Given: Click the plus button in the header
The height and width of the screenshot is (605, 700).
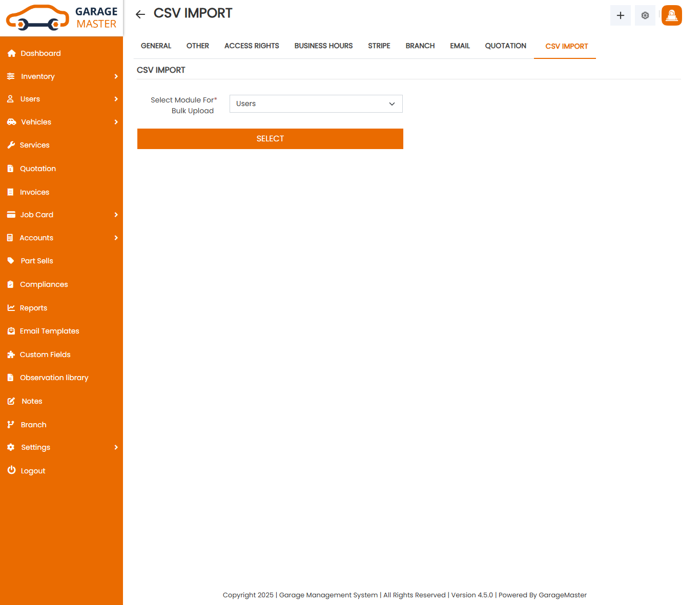Looking at the screenshot, I should [x=620, y=15].
